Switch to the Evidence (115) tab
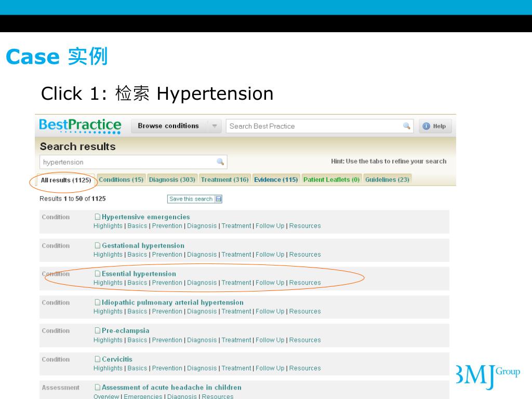Image resolution: width=532 pixels, height=399 pixels. 276,179
